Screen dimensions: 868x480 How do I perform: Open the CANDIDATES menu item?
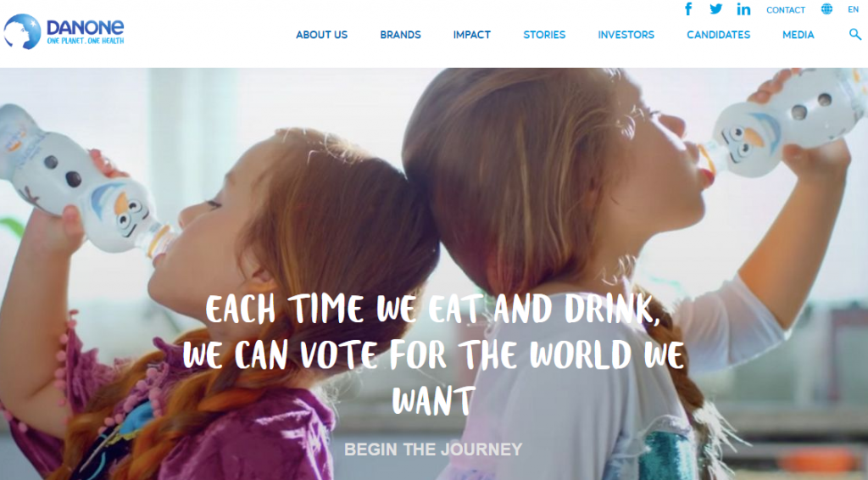(x=719, y=34)
